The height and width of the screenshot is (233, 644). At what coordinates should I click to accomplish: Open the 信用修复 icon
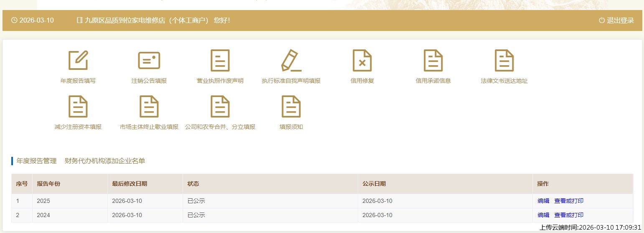[362, 61]
